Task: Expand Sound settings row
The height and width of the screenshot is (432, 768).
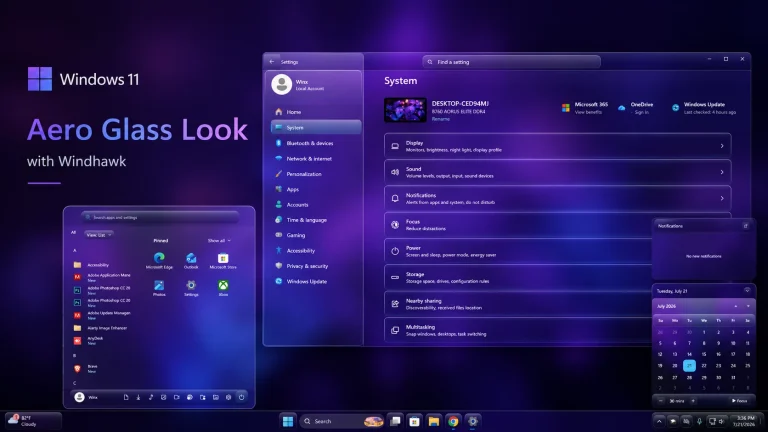Action: pos(558,172)
